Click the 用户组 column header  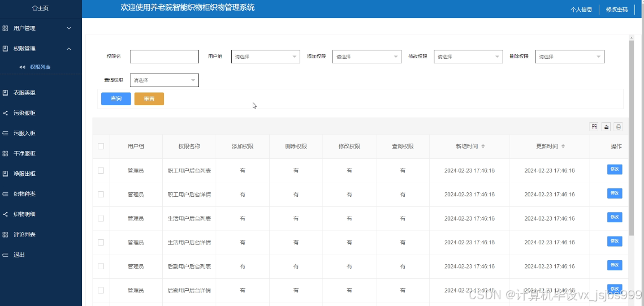click(x=136, y=146)
